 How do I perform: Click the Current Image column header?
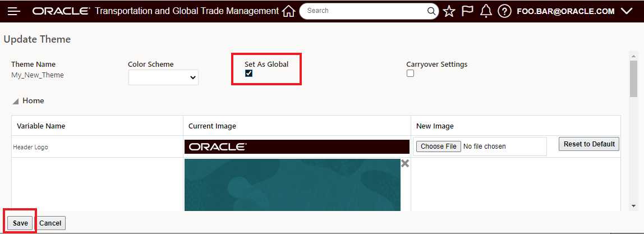[212, 126]
